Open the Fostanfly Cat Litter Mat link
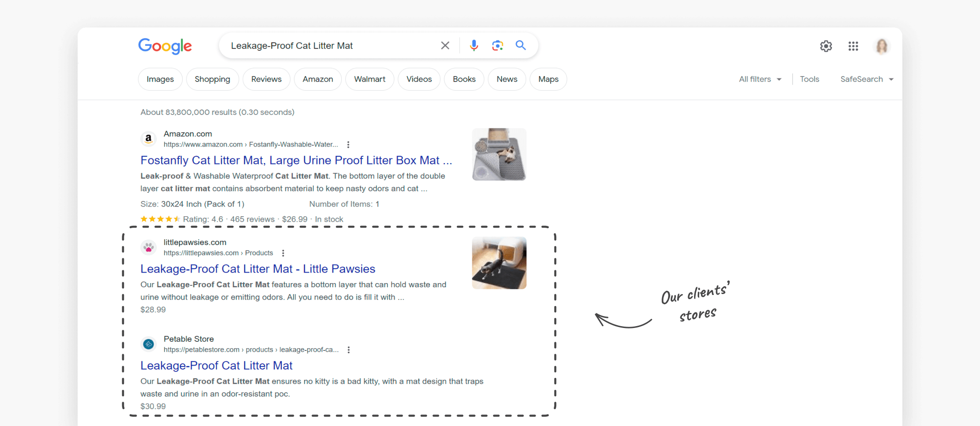The width and height of the screenshot is (980, 426). (296, 160)
